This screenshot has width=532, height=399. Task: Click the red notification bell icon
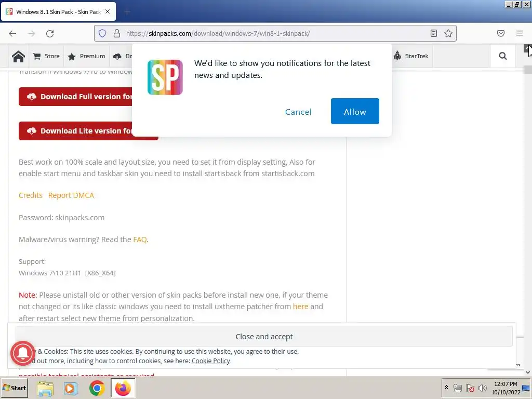[x=23, y=353]
